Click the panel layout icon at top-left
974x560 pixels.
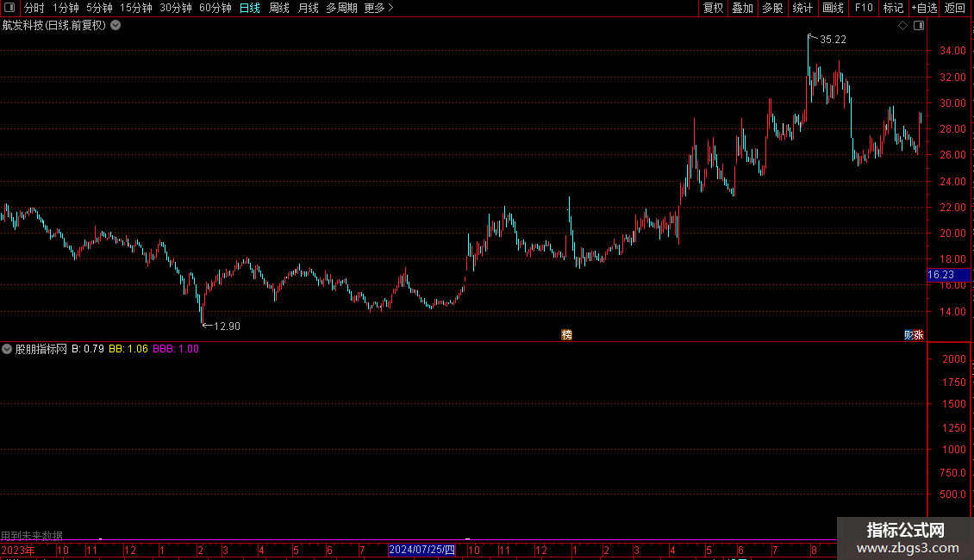pos(9,8)
